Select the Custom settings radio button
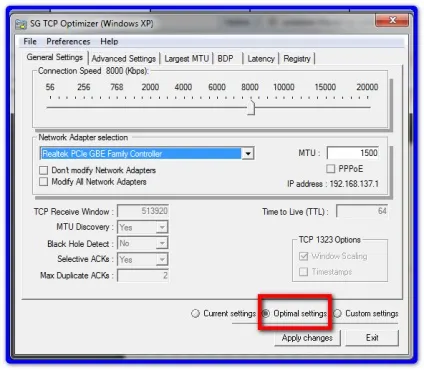 337,313
